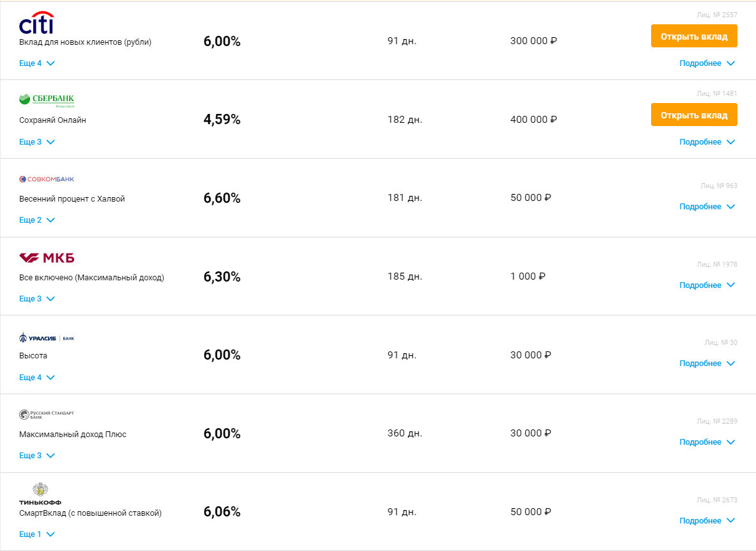Expand Подробнее for Tinkoff СмартВклад
Image resolution: width=756 pixels, height=551 pixels.
(707, 521)
